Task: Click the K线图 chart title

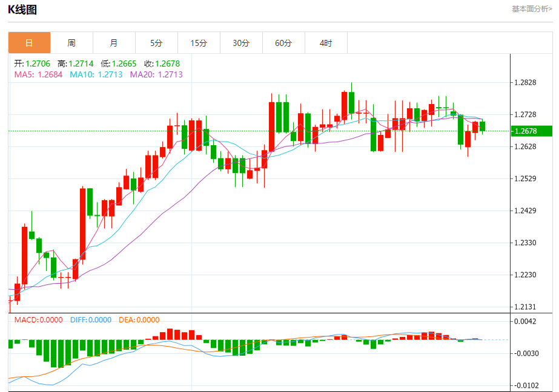Action: click(22, 10)
